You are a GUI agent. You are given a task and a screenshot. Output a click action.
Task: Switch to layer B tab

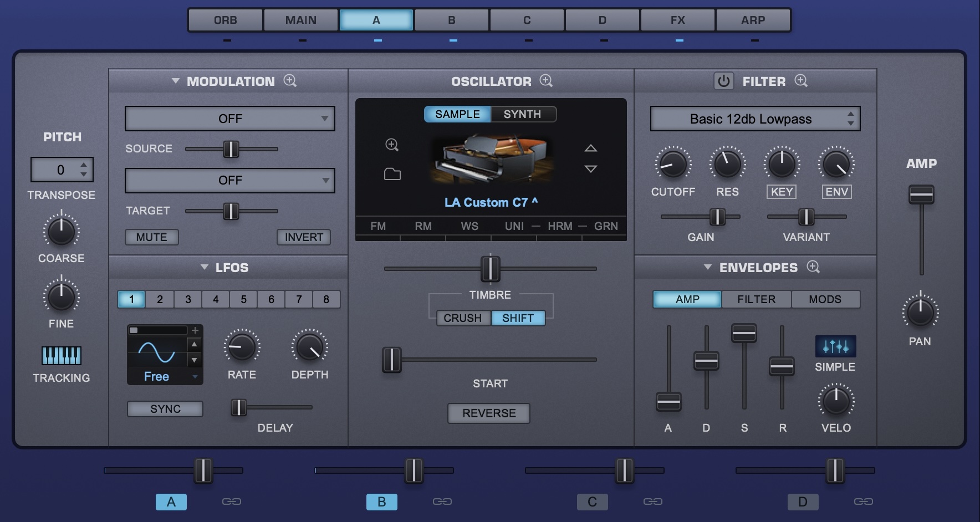(452, 20)
